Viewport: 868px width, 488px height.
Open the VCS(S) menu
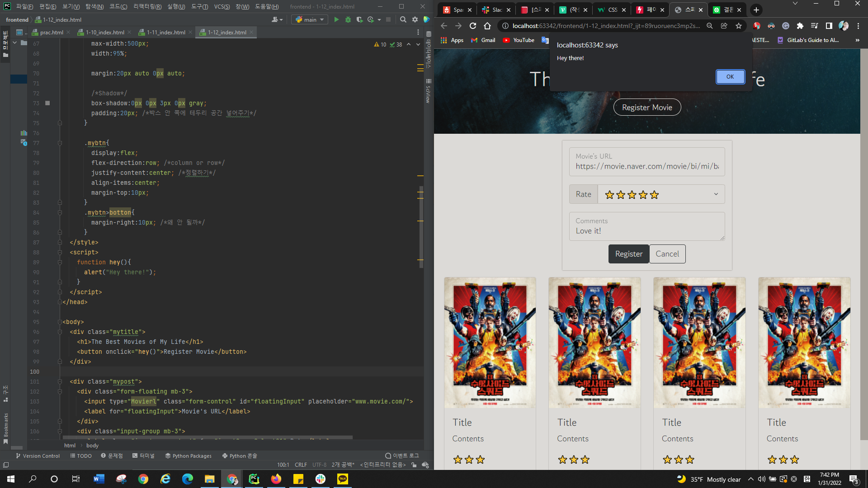click(x=222, y=6)
